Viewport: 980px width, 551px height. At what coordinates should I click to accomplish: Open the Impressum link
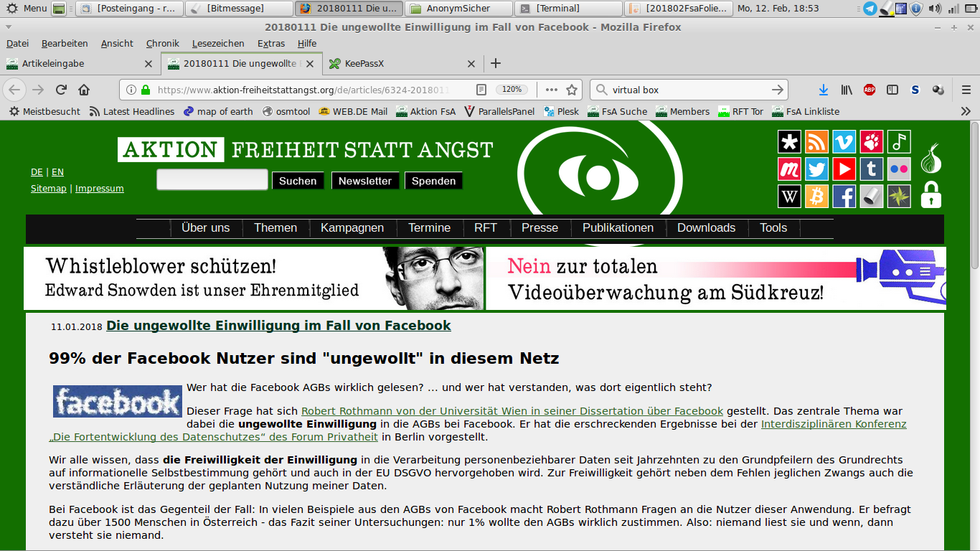[100, 188]
